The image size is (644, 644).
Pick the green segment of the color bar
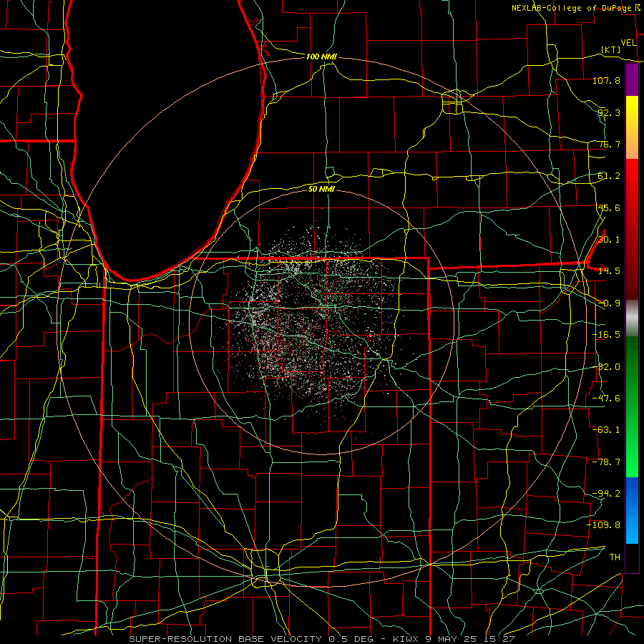pyautogui.click(x=632, y=406)
